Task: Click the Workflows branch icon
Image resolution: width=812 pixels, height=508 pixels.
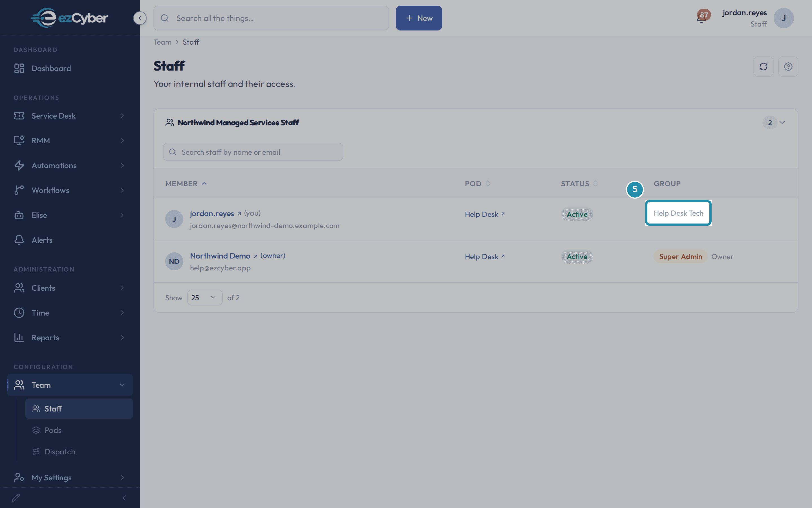Action: (19, 190)
